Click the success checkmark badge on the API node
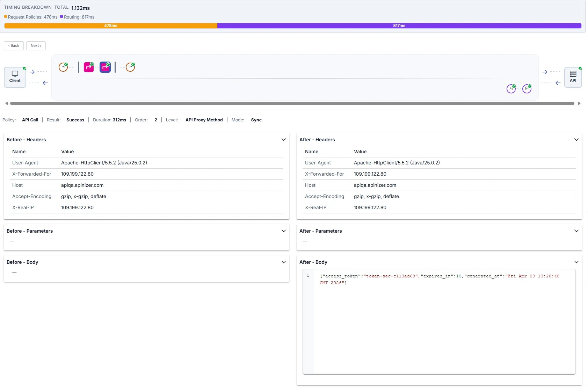Viewport: 588px width, 389px height. [579, 69]
